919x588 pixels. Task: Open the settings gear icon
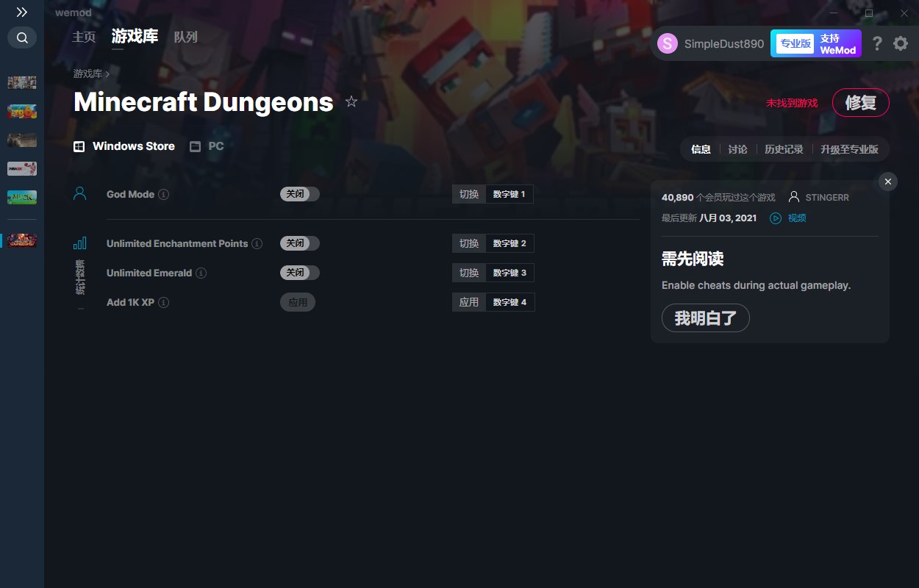pyautogui.click(x=901, y=44)
